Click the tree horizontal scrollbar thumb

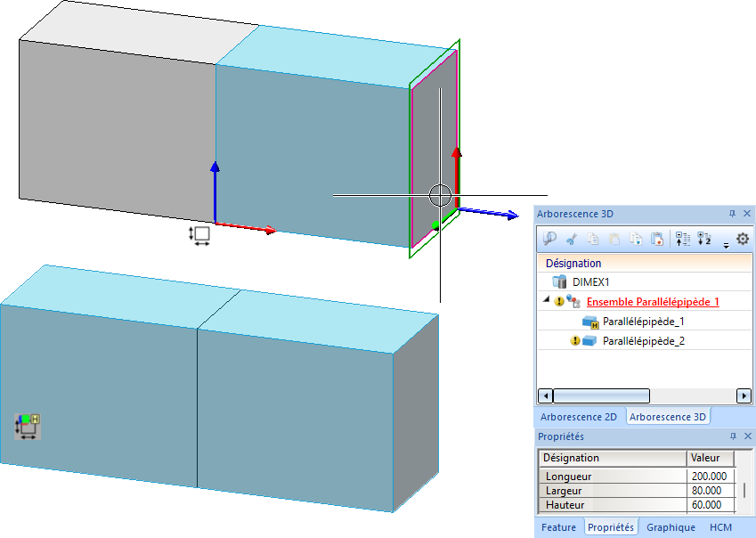tap(601, 396)
